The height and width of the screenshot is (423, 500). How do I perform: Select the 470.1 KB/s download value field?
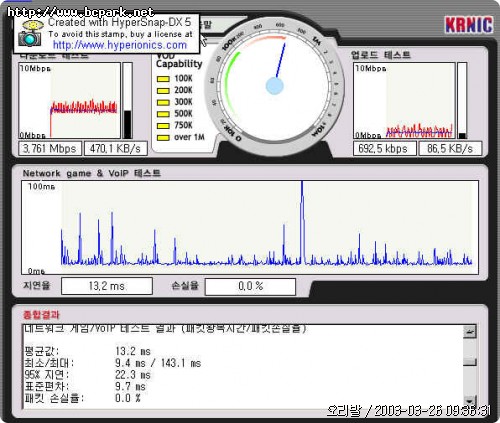pyautogui.click(x=115, y=148)
